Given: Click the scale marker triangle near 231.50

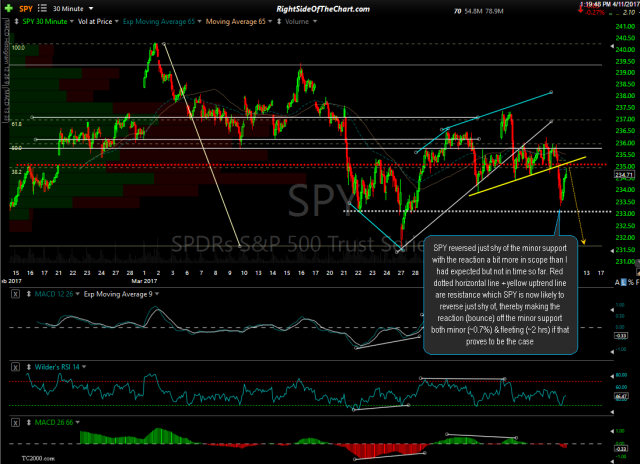Looking at the screenshot, I should (x=612, y=251).
